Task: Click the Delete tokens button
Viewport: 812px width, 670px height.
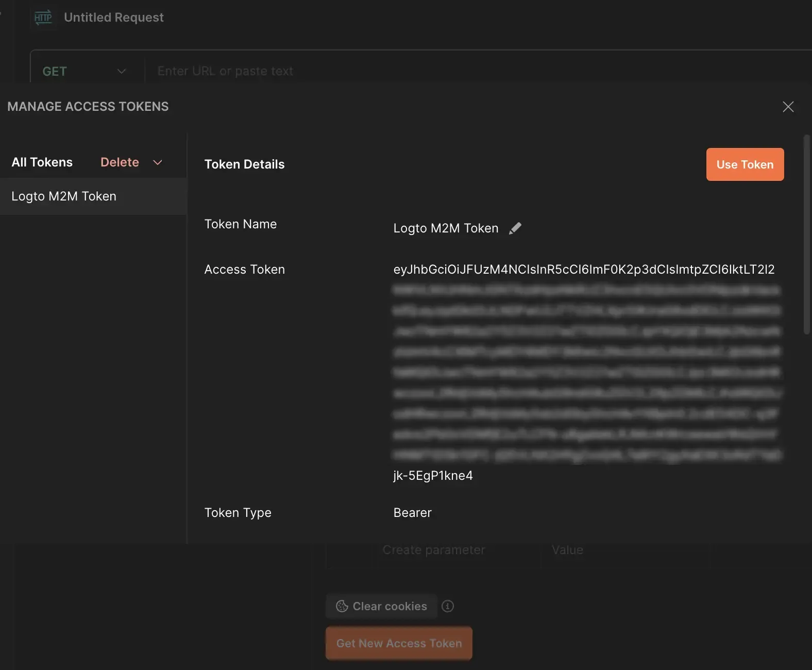Action: (x=120, y=162)
